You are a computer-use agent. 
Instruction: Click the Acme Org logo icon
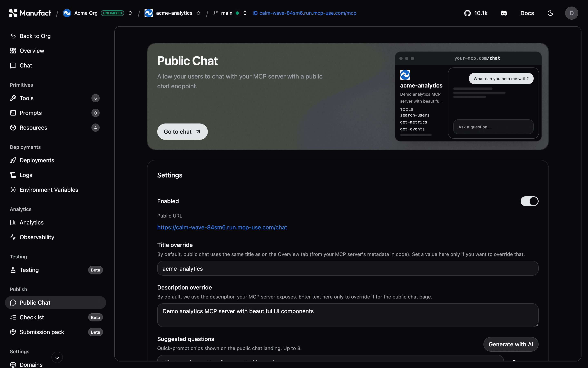point(67,13)
